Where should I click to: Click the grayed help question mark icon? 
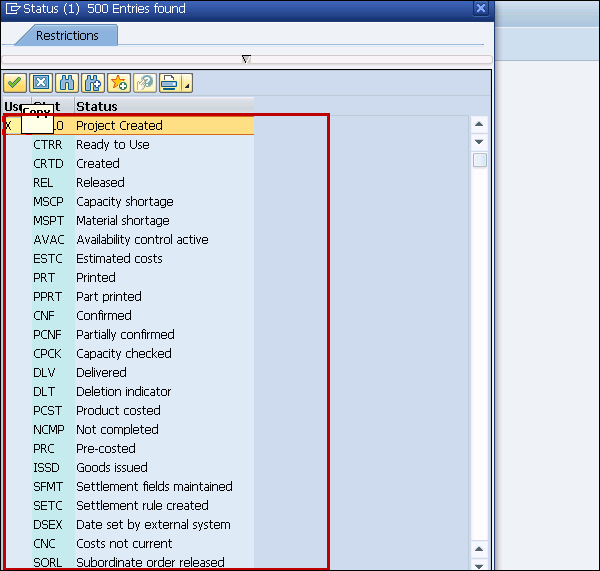(x=145, y=83)
